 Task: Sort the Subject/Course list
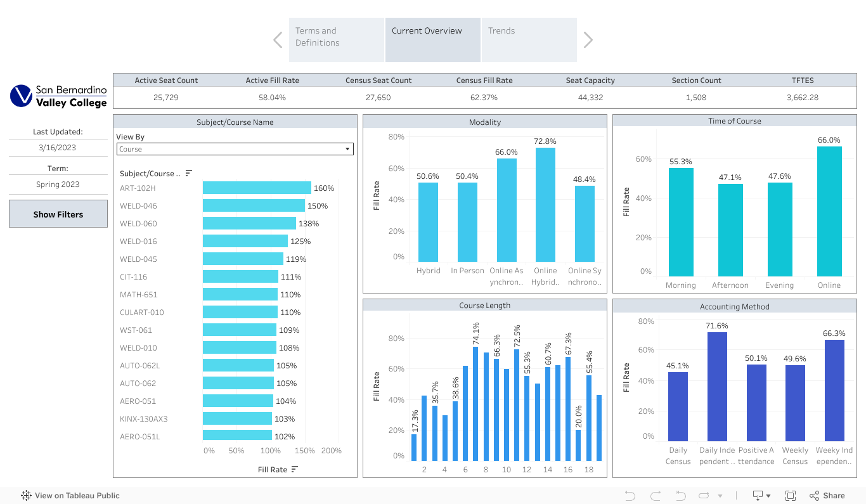(188, 173)
